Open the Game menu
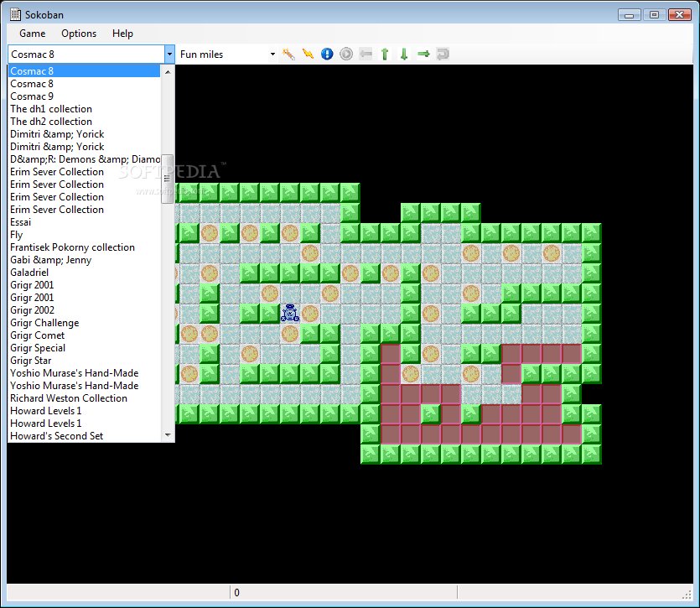The image size is (700, 608). [32, 34]
